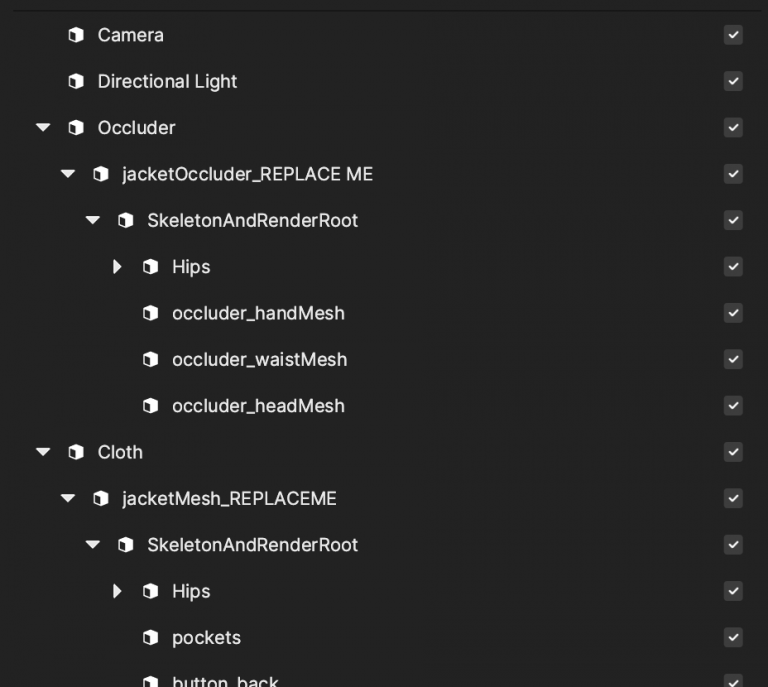The width and height of the screenshot is (768, 687).
Task: Click the Cloth object cube icon
Action: (76, 452)
